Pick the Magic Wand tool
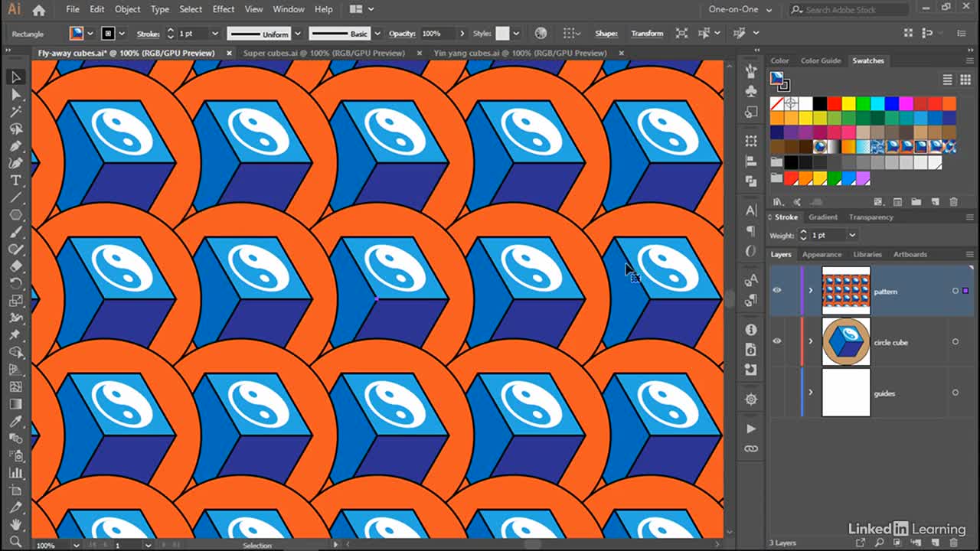980x551 pixels. 16,112
